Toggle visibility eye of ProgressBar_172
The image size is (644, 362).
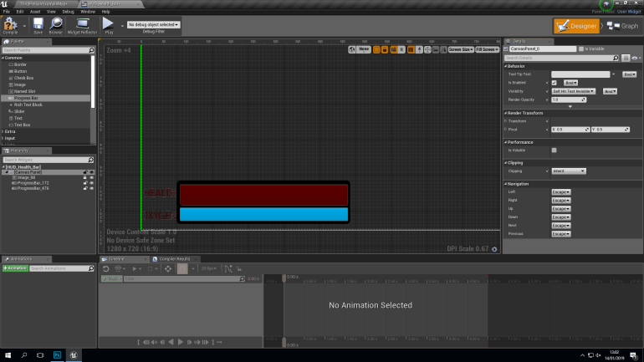92,183
